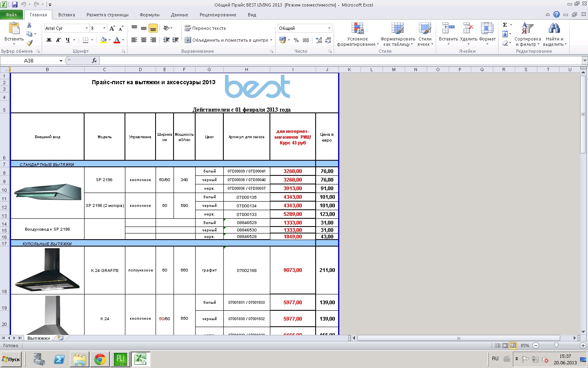Switch to Normal view in status bar
588x368 pixels.
pos(497,346)
